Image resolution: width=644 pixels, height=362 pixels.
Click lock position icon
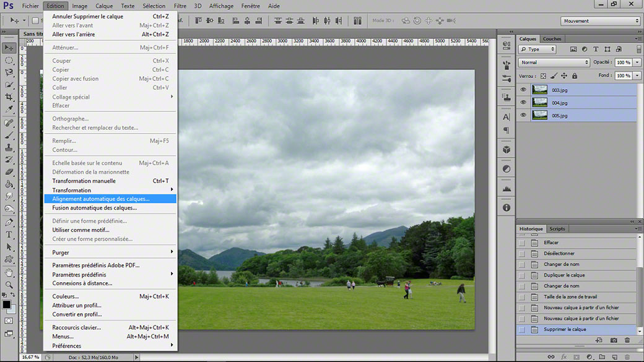click(564, 76)
